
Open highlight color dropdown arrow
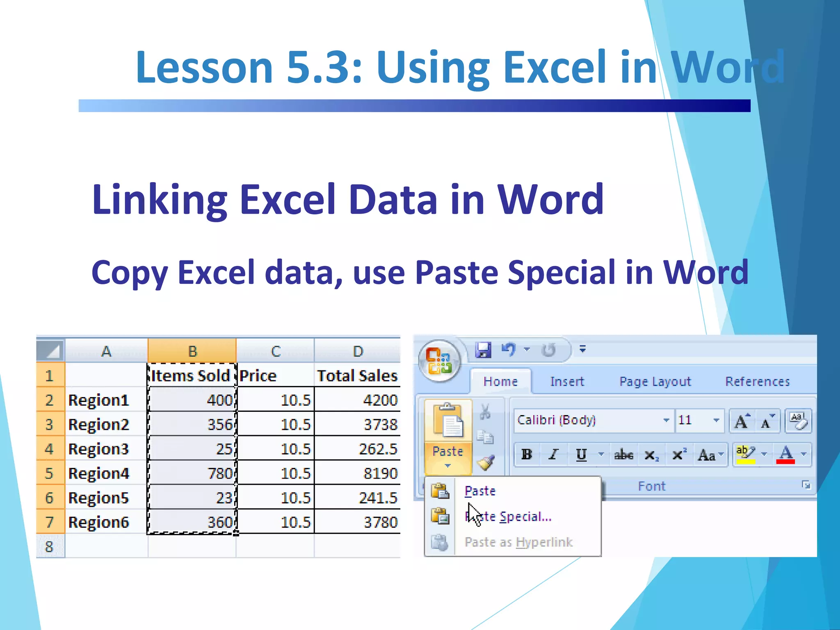point(764,454)
